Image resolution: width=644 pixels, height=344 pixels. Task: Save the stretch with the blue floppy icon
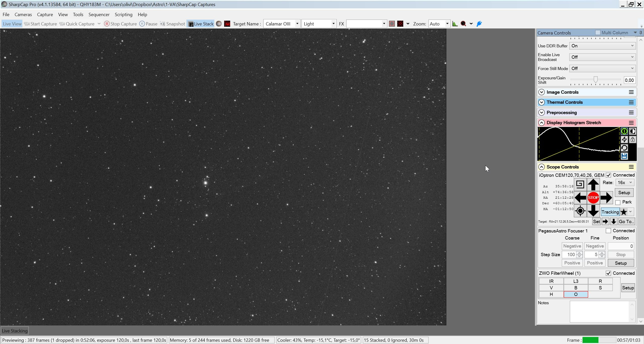624,156
